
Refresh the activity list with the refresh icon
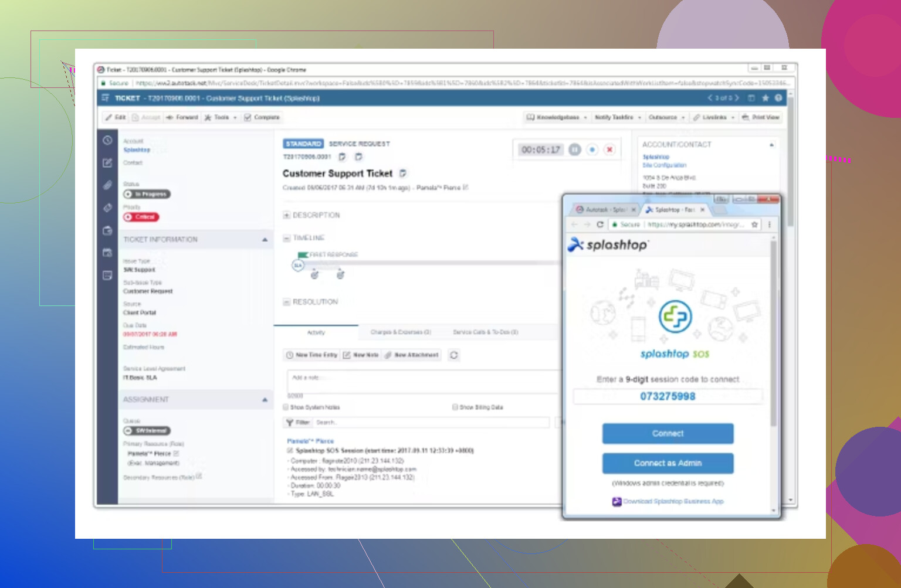(454, 355)
